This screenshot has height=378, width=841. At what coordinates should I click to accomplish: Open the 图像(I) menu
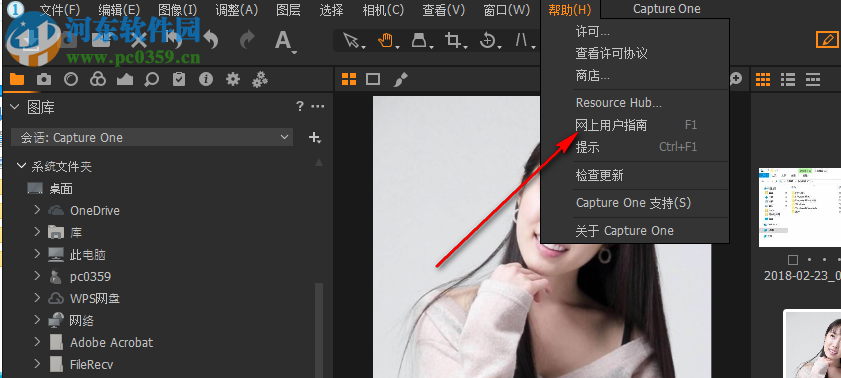[x=178, y=9]
